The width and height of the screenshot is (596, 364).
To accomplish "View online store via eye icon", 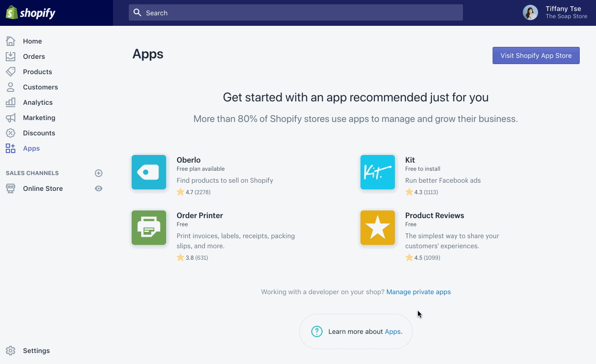I will (x=99, y=188).
